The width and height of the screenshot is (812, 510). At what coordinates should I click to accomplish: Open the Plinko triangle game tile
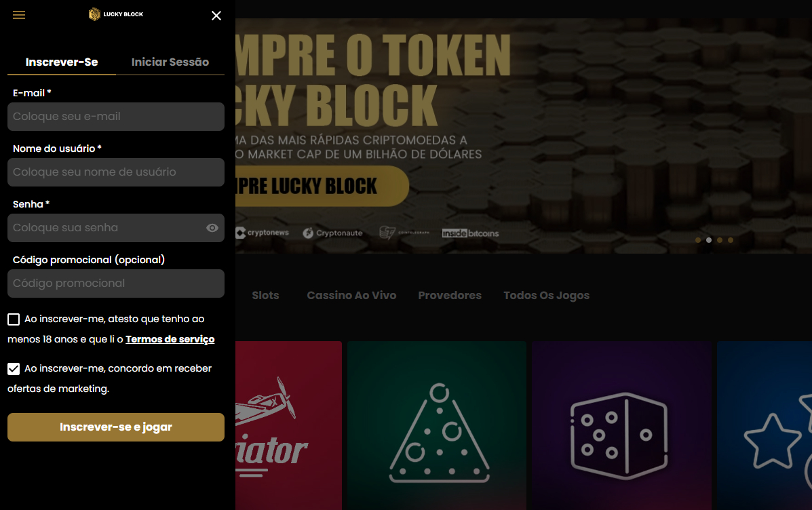click(x=437, y=426)
